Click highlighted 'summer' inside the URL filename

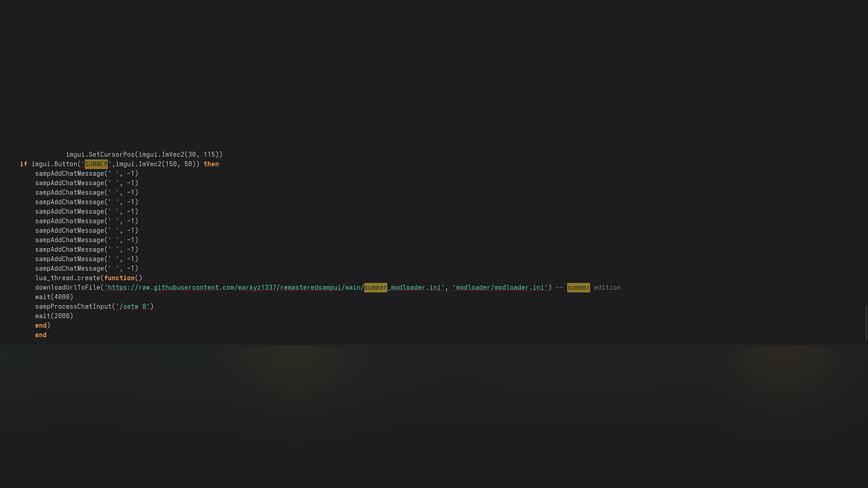click(375, 288)
